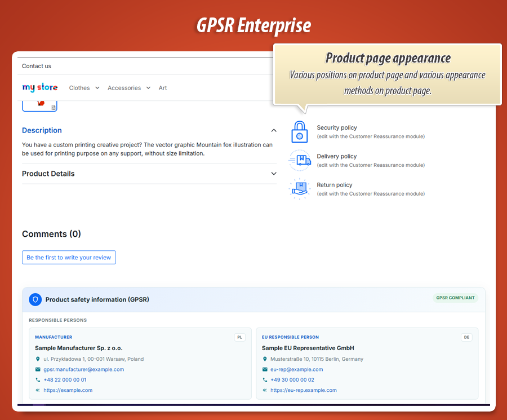This screenshot has height=420, width=507.
Task: Click the my store logo
Action: [40, 87]
